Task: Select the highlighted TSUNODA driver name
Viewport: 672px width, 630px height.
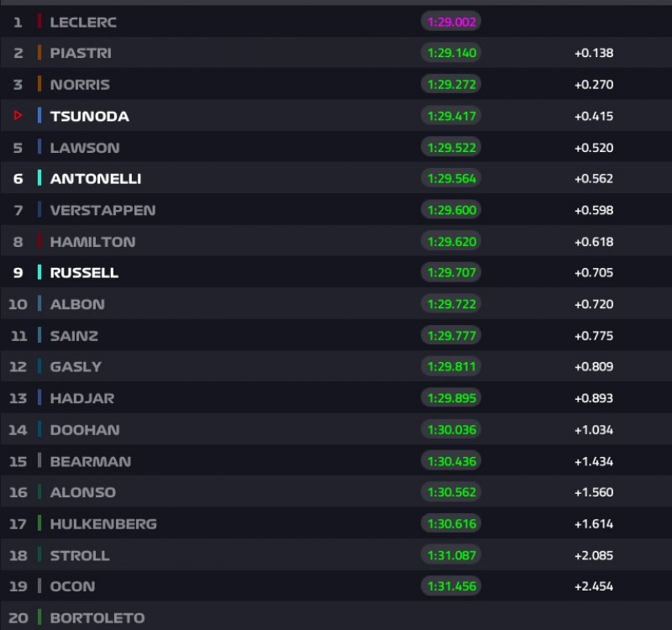Action: click(90, 116)
